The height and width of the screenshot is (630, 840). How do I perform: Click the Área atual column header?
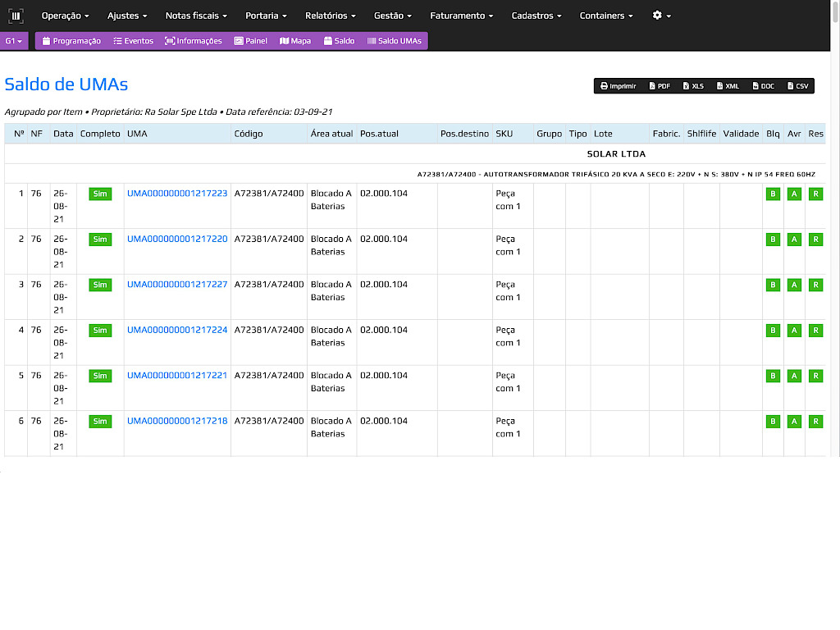click(331, 134)
